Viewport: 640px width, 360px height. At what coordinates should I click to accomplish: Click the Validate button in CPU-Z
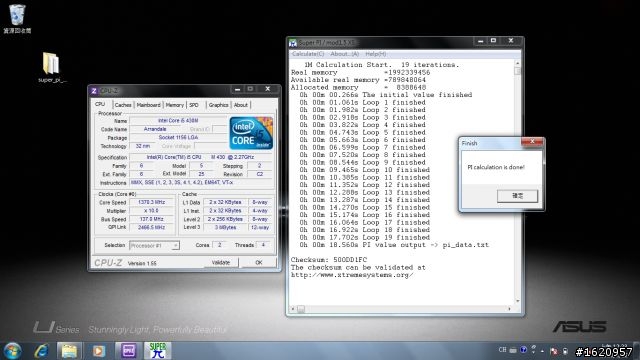click(x=221, y=262)
